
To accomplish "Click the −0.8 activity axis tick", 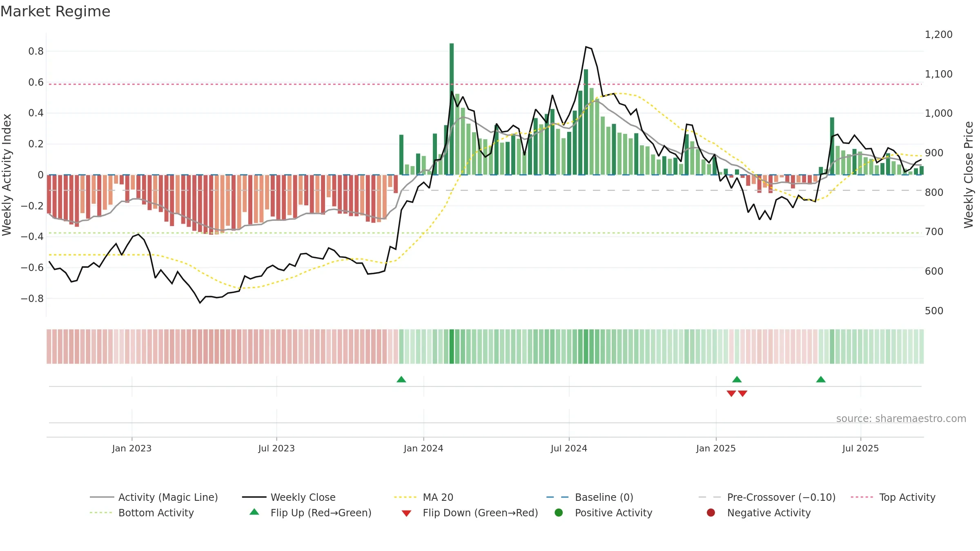I will [x=32, y=299].
